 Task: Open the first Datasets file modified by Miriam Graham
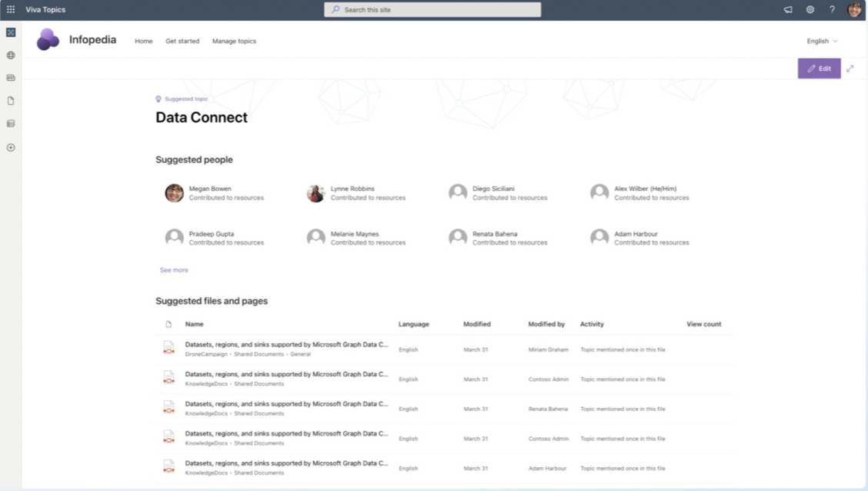pyautogui.click(x=286, y=345)
